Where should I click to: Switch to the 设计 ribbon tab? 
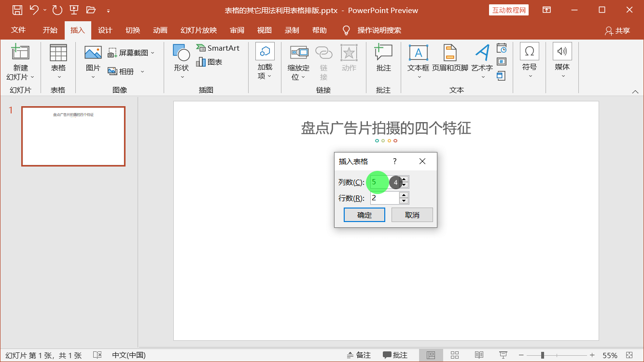105,30
